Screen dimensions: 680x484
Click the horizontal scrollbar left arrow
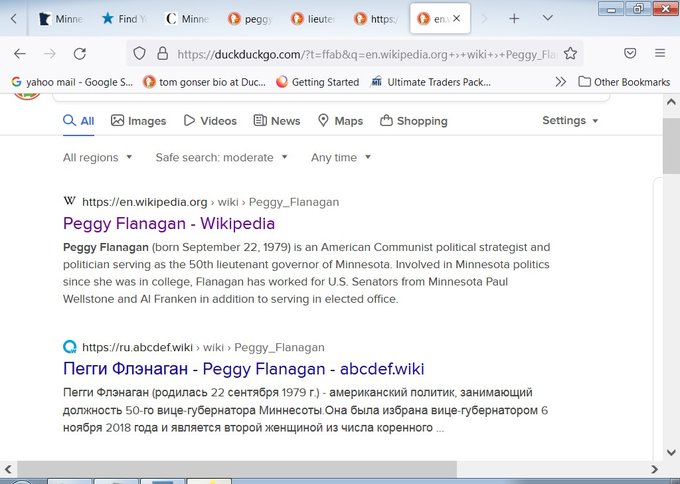pos(8,469)
